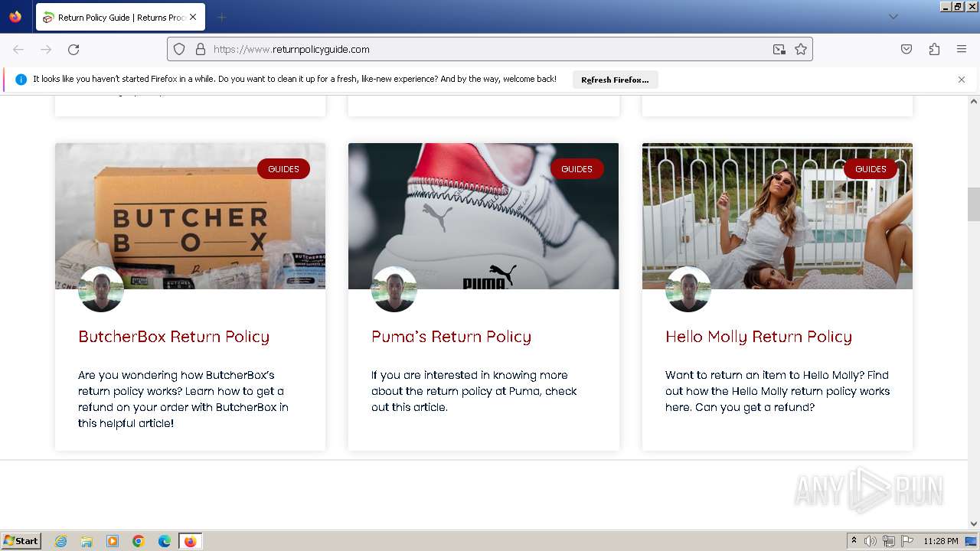Open the Extensions puzzle icon
Screen dimensions: 980x551
(x=934, y=49)
